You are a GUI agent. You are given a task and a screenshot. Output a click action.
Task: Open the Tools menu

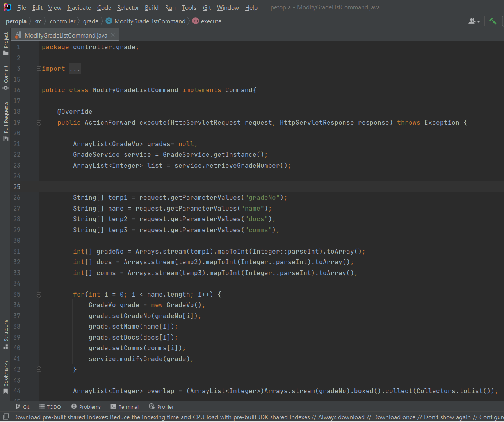tap(189, 7)
